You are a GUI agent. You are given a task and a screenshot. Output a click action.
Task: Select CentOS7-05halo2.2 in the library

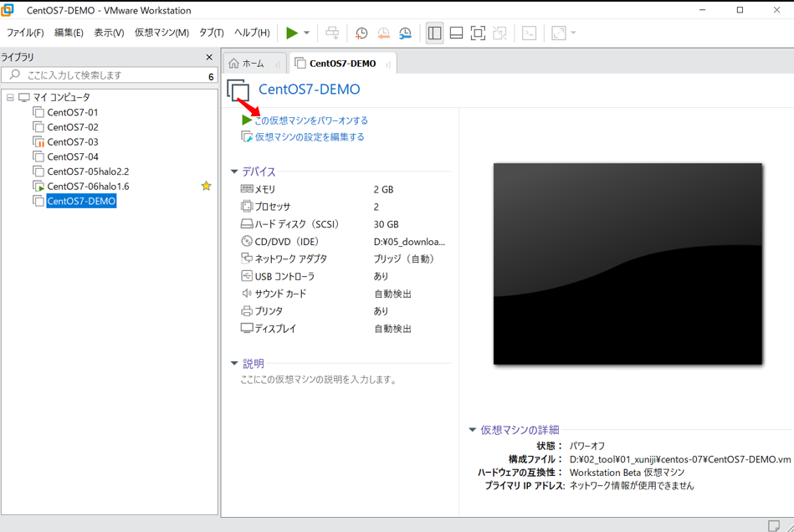(88, 171)
